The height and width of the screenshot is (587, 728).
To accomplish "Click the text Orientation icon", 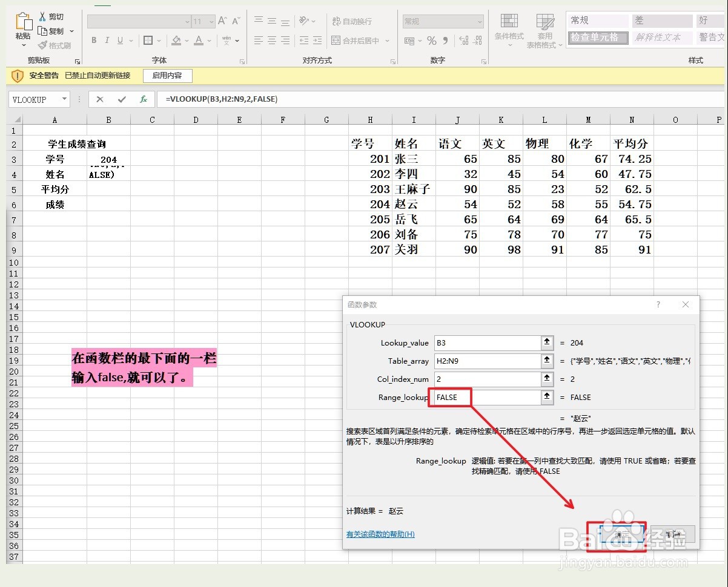I will 303,21.
